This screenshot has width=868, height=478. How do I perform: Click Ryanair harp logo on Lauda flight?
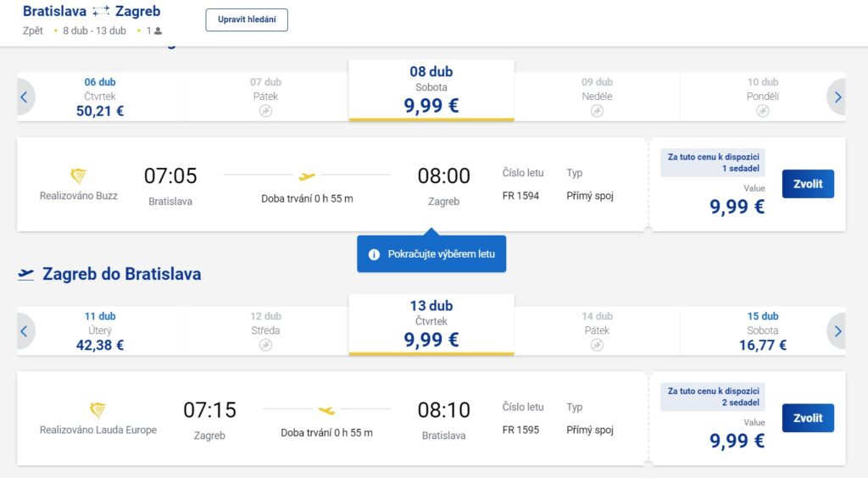(x=97, y=410)
